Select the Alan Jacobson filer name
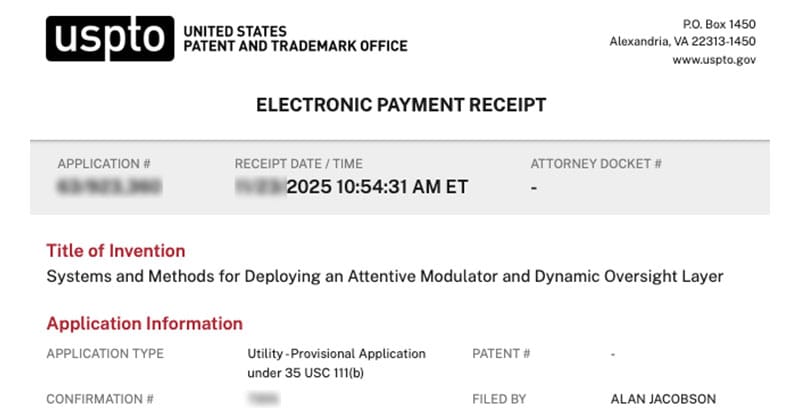 663,399
